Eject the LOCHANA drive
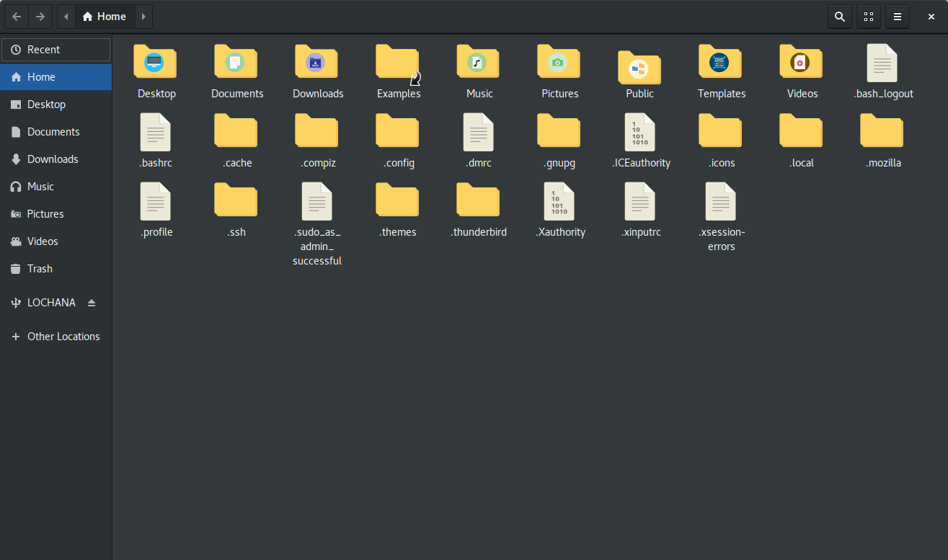This screenshot has width=948, height=560. pyautogui.click(x=92, y=303)
